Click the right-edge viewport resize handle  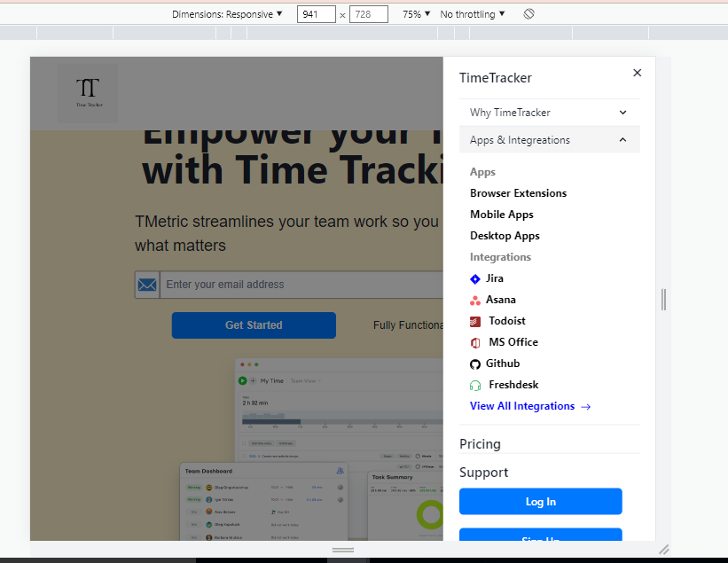(663, 300)
